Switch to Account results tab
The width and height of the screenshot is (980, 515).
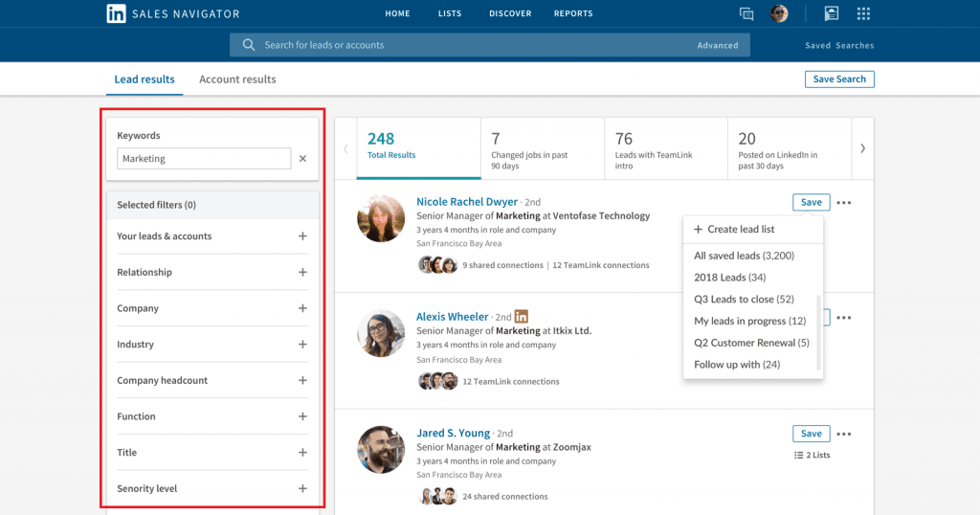(x=237, y=79)
